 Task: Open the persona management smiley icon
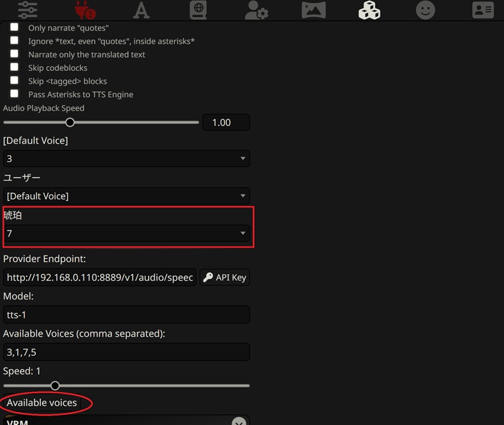click(x=425, y=10)
